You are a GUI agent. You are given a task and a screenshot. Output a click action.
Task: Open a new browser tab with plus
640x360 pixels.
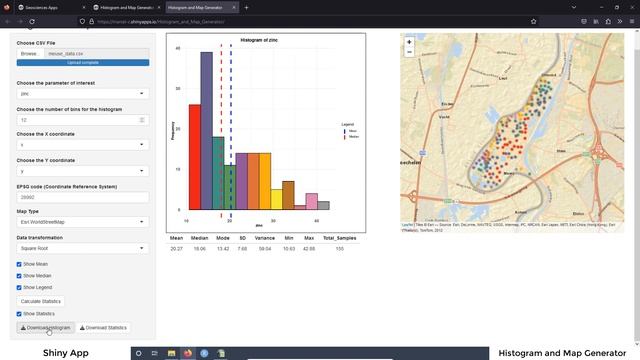click(x=246, y=7)
